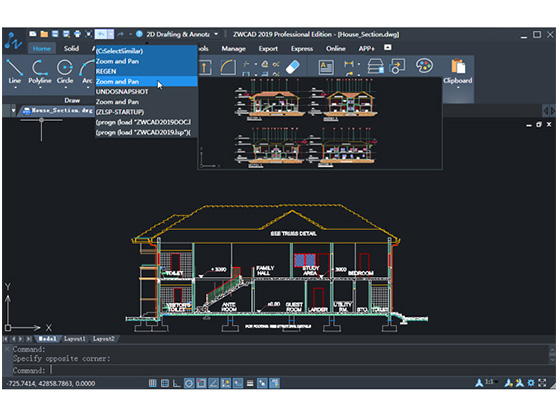Switch to the Layout1 tab
560x406 pixels.
click(x=75, y=339)
